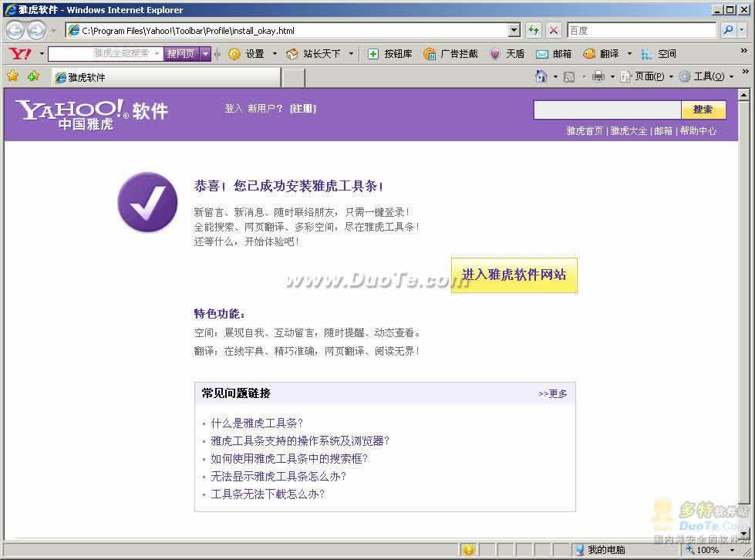The image size is (755, 560).
Task: Open 设置 gear in Yahoo toolbar
Action: tap(247, 54)
